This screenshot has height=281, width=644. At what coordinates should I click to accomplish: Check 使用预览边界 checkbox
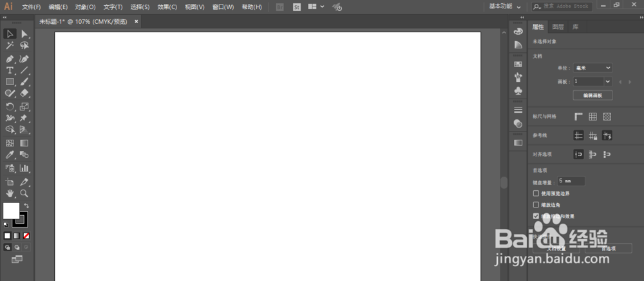tap(536, 193)
